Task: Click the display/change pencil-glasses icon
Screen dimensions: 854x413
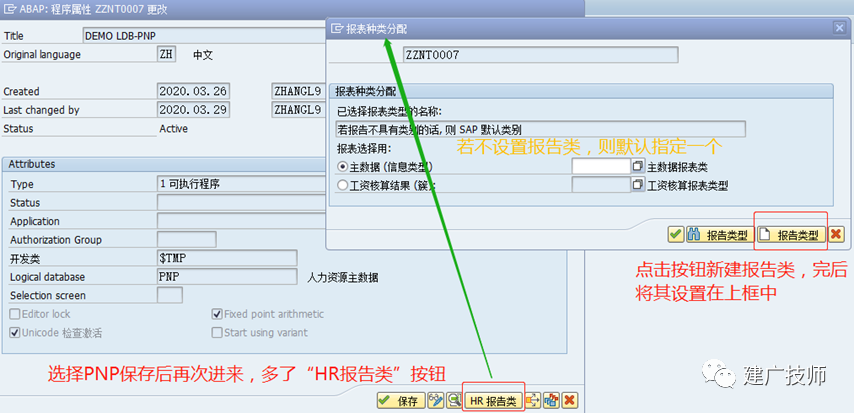Action: click(x=436, y=401)
